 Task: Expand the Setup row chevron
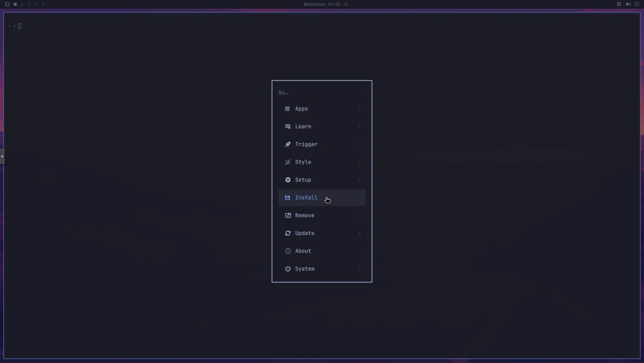359,180
